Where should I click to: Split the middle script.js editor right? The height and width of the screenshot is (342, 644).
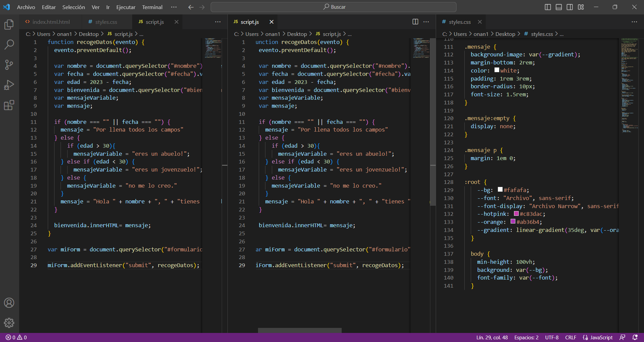pyautogui.click(x=415, y=22)
